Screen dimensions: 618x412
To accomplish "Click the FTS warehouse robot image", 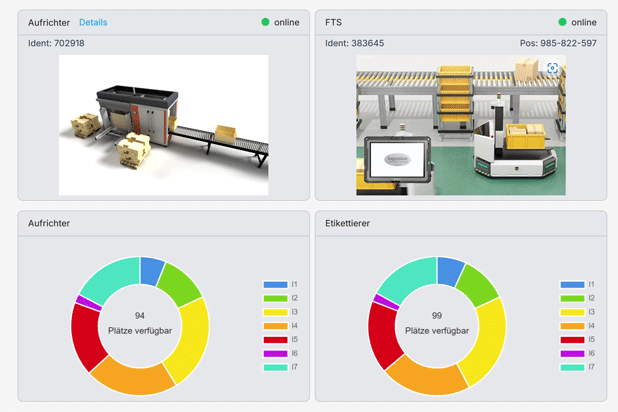I will pyautogui.click(x=460, y=125).
